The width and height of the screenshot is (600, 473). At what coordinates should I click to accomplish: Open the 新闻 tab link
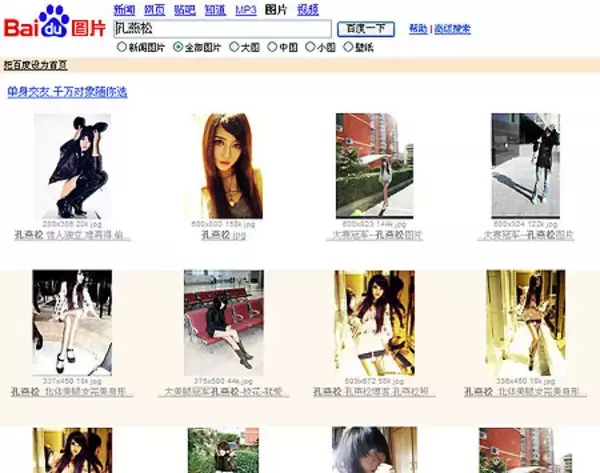coord(124,10)
